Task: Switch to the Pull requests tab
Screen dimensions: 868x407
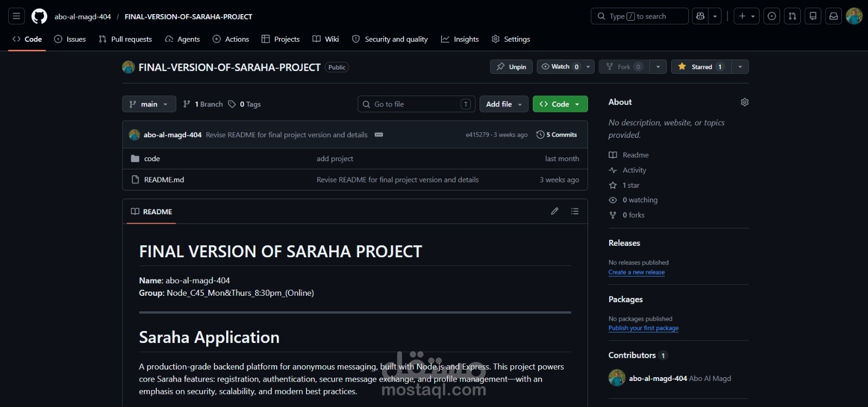Action: [125, 39]
